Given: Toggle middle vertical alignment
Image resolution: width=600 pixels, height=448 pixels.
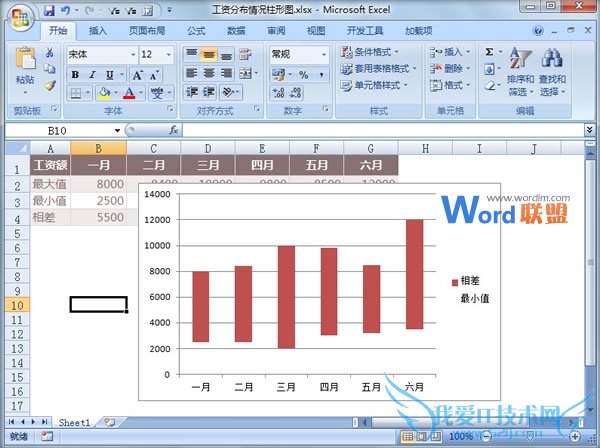Looking at the screenshot, I should [x=209, y=54].
